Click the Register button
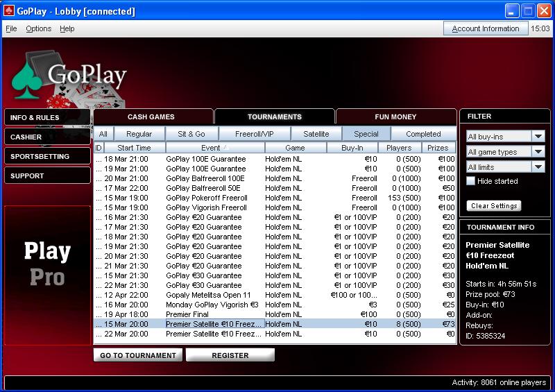Screen dimensions: 555x392 click(230, 355)
